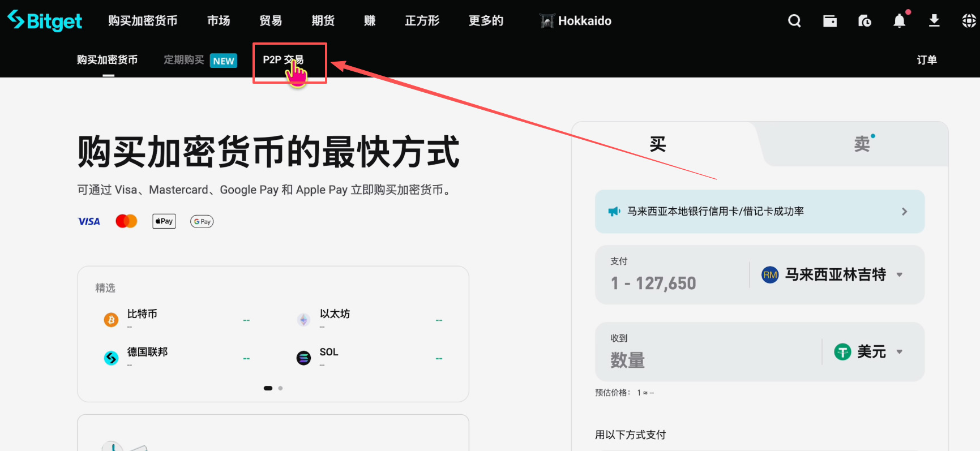This screenshot has width=980, height=451.
Task: Open the search magnifier icon
Action: [x=795, y=21]
